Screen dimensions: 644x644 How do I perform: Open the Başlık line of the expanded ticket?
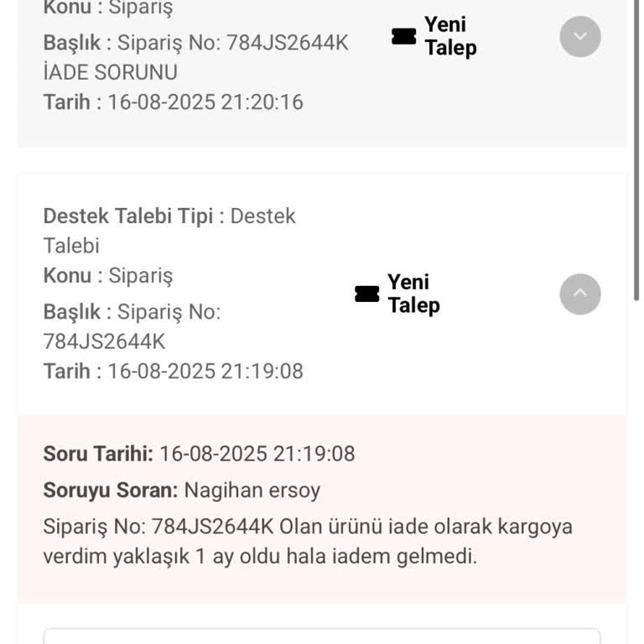pos(132,312)
